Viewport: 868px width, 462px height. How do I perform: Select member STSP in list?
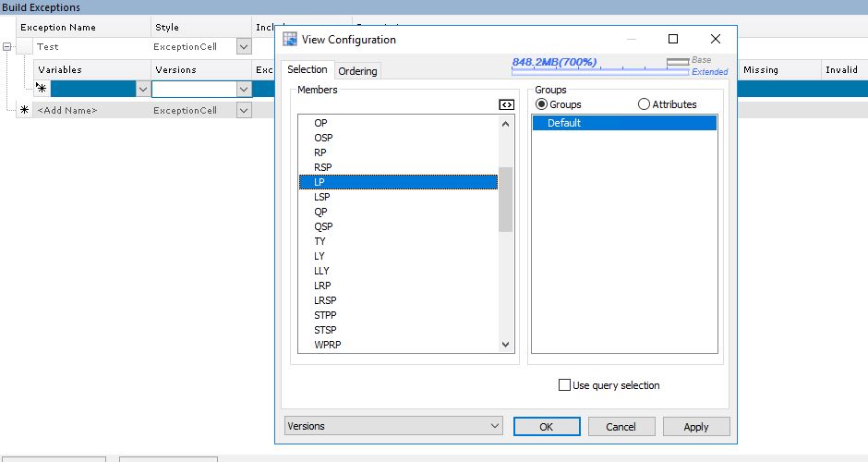pos(325,330)
